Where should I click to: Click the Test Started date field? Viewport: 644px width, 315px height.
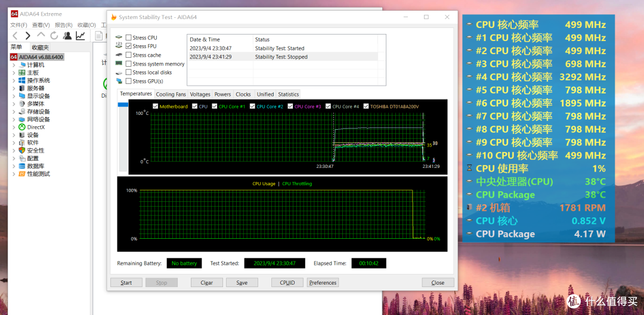pyautogui.click(x=274, y=263)
